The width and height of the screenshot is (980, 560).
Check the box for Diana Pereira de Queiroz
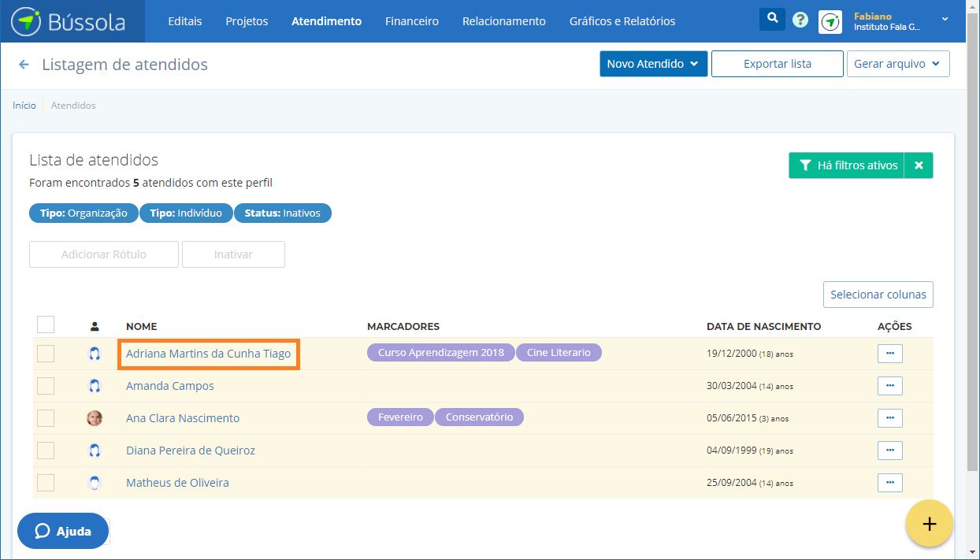pos(46,451)
